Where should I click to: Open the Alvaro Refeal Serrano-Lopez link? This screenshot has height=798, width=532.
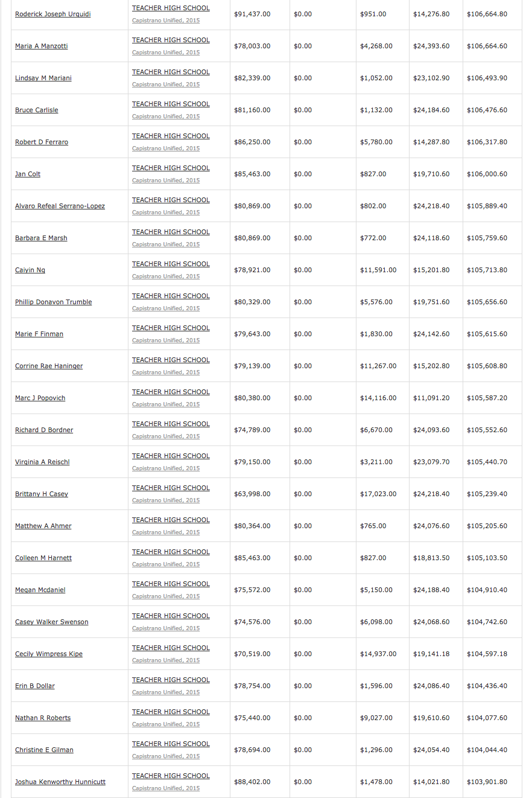(60, 206)
